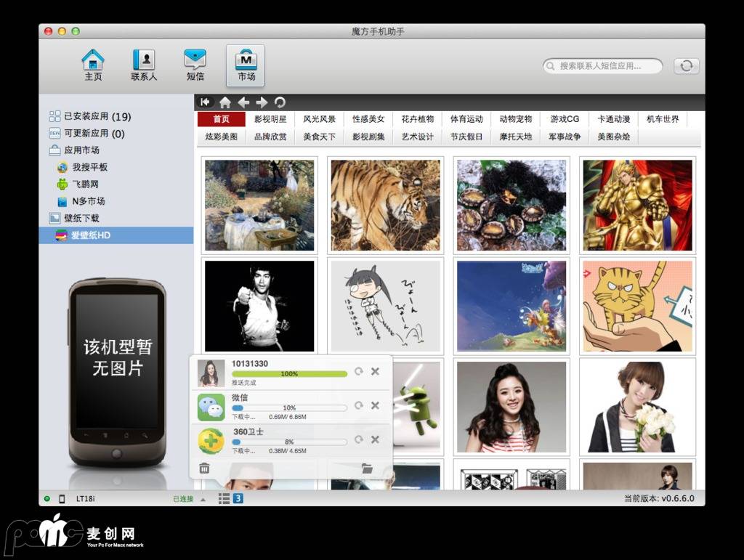Clear download list with the trash icon
Screen dimensions: 744x560
coord(205,468)
